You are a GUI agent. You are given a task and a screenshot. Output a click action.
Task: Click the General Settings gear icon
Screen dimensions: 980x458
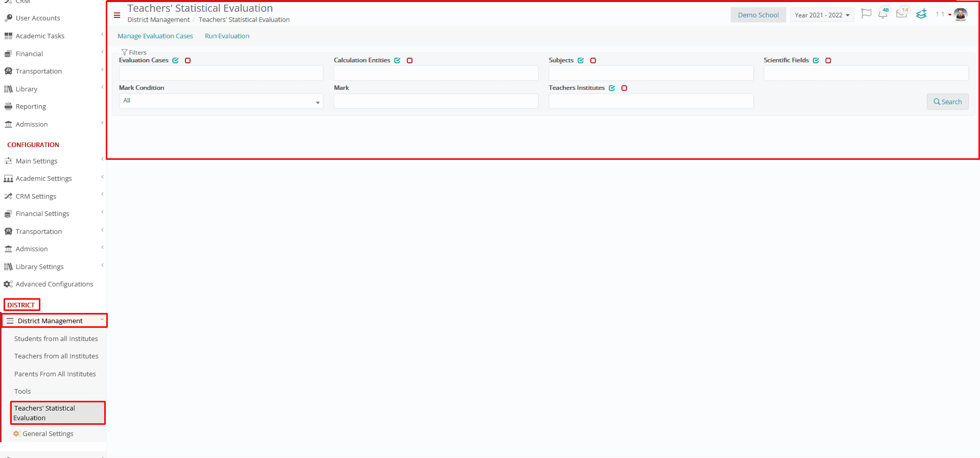(x=16, y=433)
